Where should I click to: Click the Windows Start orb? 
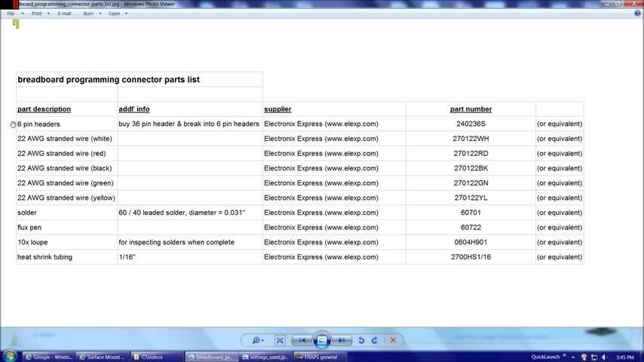pos(10,356)
